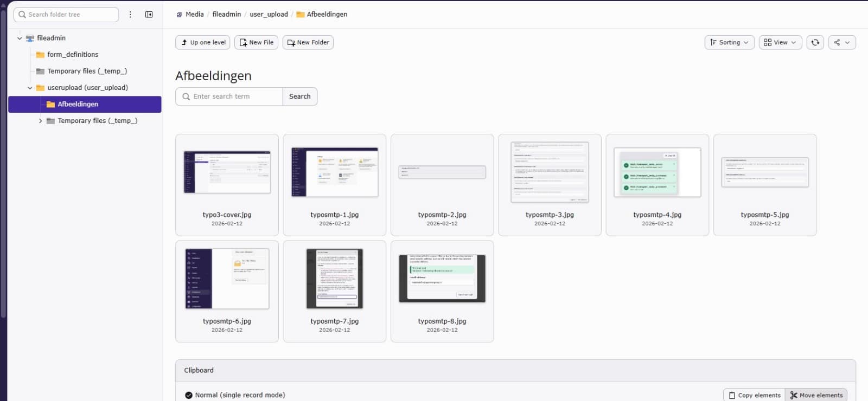Click the typosmtp-8.jpg file name

click(x=442, y=321)
